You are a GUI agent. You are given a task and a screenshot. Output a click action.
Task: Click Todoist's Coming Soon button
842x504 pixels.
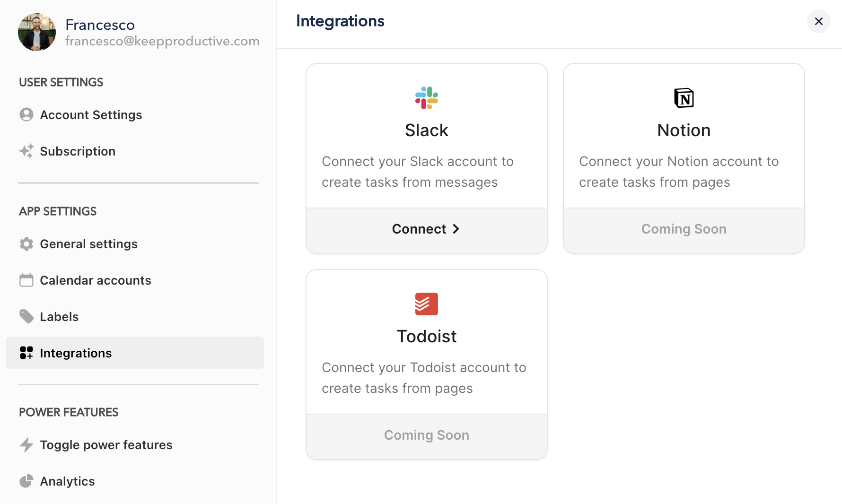tap(426, 435)
